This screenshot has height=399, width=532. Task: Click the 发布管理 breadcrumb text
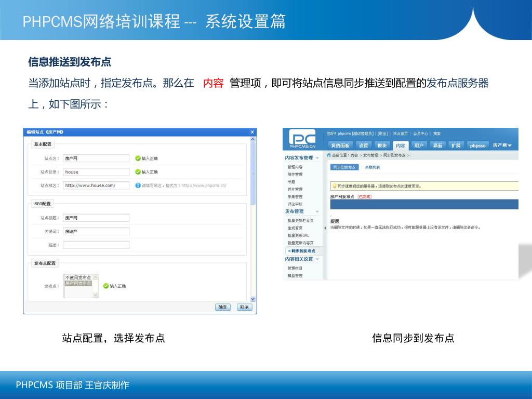[370, 155]
